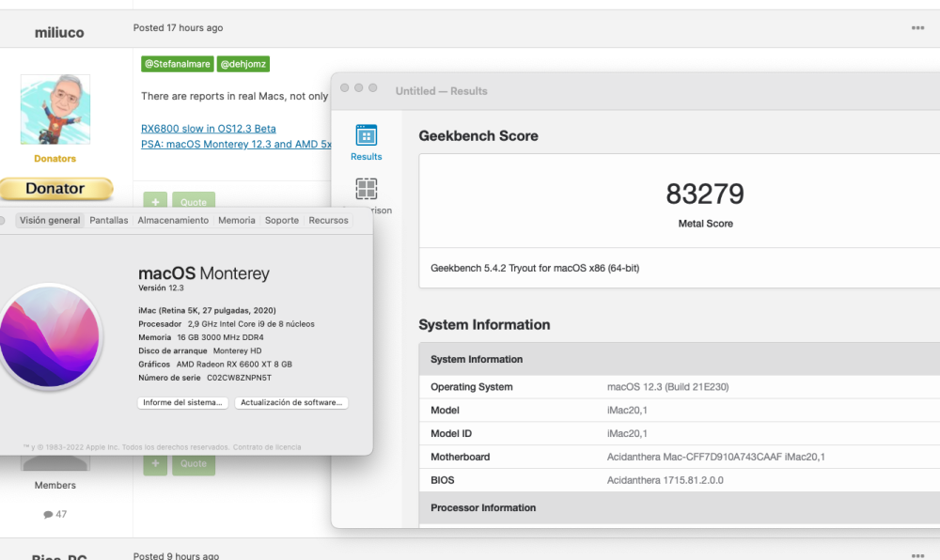The width and height of the screenshot is (940, 560).
Task: Click iMac (Retina 5K, 27 pulgadas, 2020) text
Action: [x=207, y=310]
